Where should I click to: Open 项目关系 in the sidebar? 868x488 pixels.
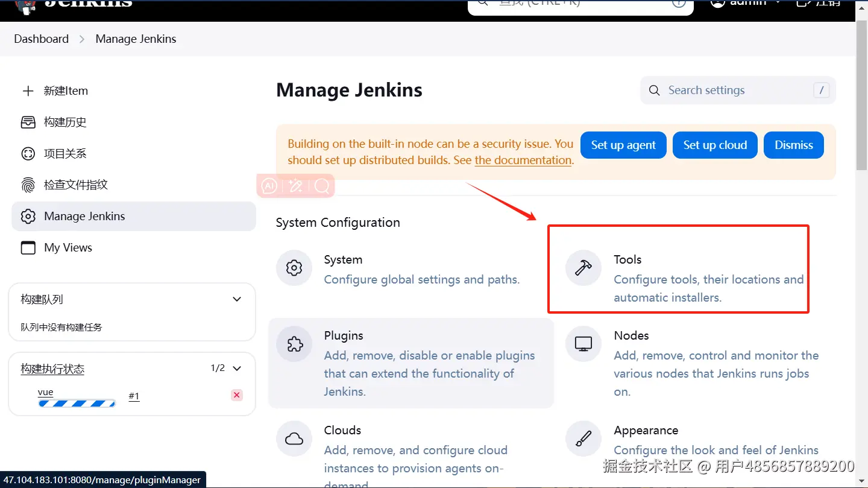tap(134, 154)
